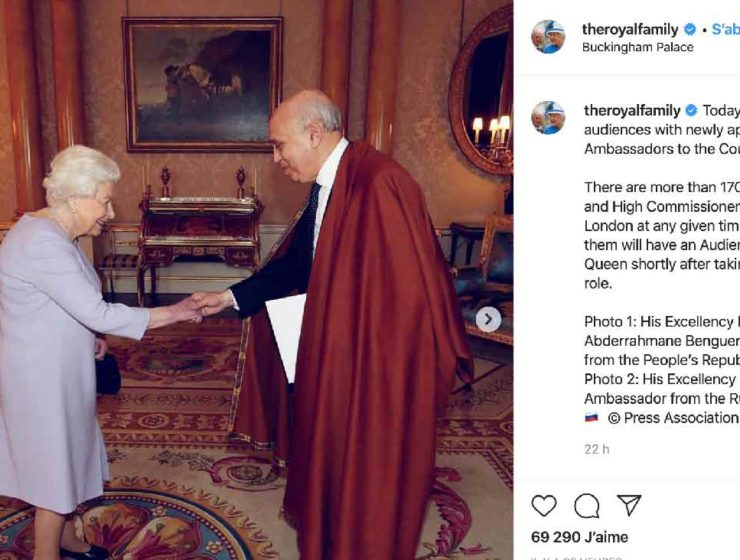
Task: Open theroyalfamily profile from the caption username
Action: (630, 111)
